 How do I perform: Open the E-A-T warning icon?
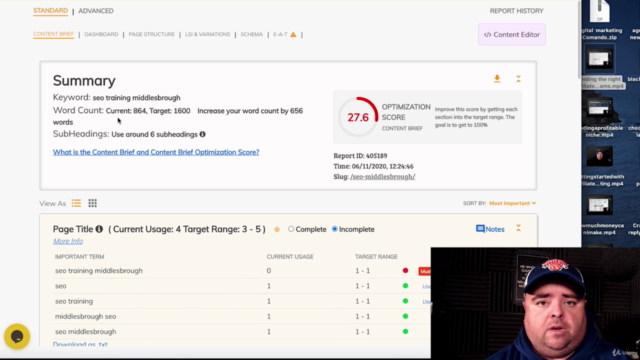tap(293, 34)
